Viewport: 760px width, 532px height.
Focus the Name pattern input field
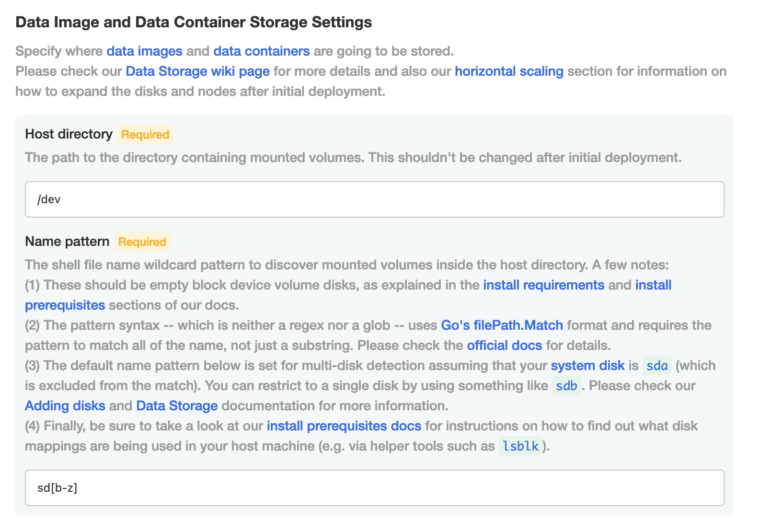374,488
